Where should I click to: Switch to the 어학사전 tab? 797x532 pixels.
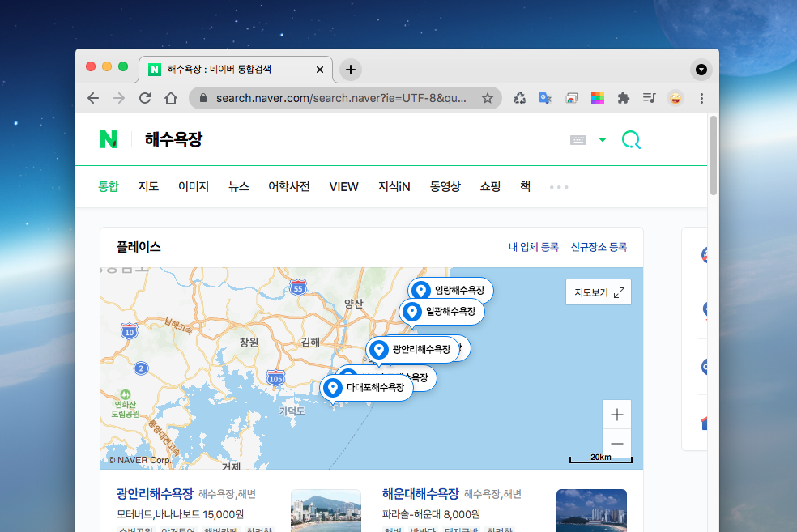pos(288,186)
